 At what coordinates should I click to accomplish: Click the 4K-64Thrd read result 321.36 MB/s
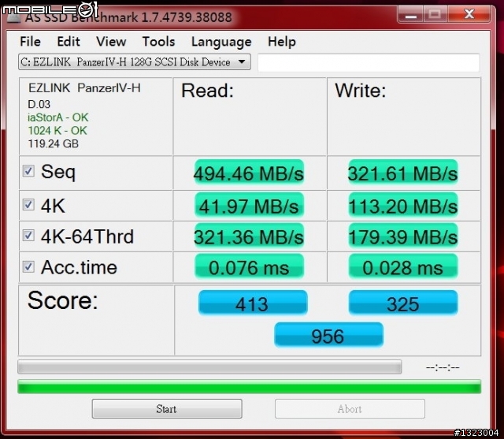[249, 236]
